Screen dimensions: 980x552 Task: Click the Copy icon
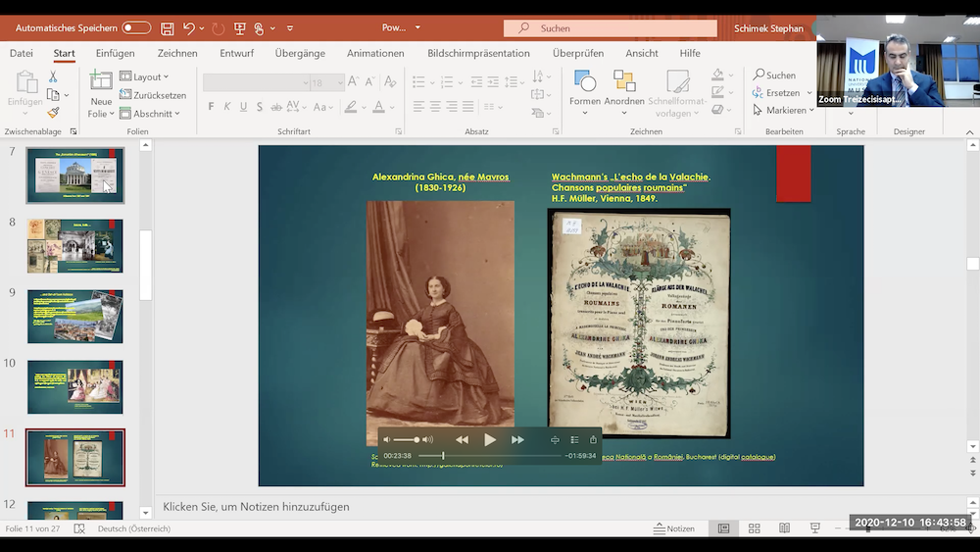point(53,95)
